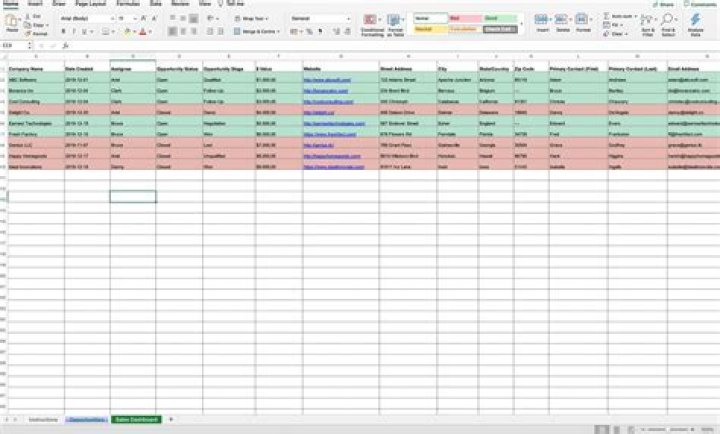This screenshot has height=434, width=720.
Task: Click the Wrap Text button
Action: point(251,19)
